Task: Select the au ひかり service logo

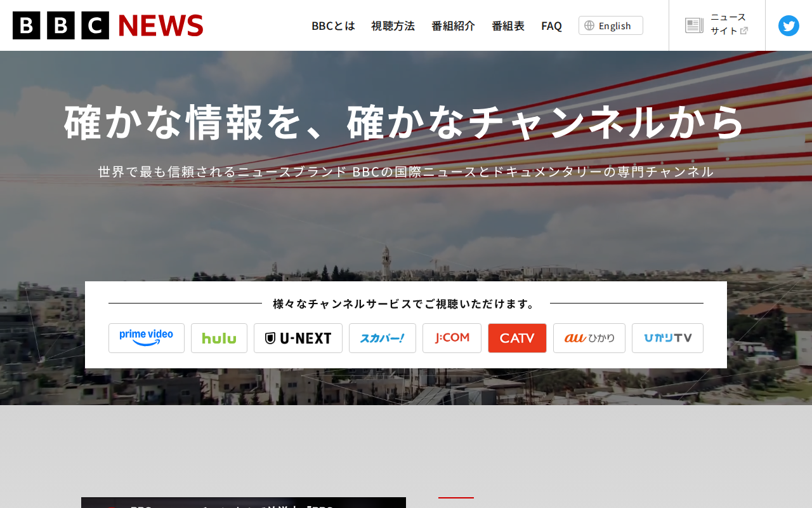Action: [589, 338]
